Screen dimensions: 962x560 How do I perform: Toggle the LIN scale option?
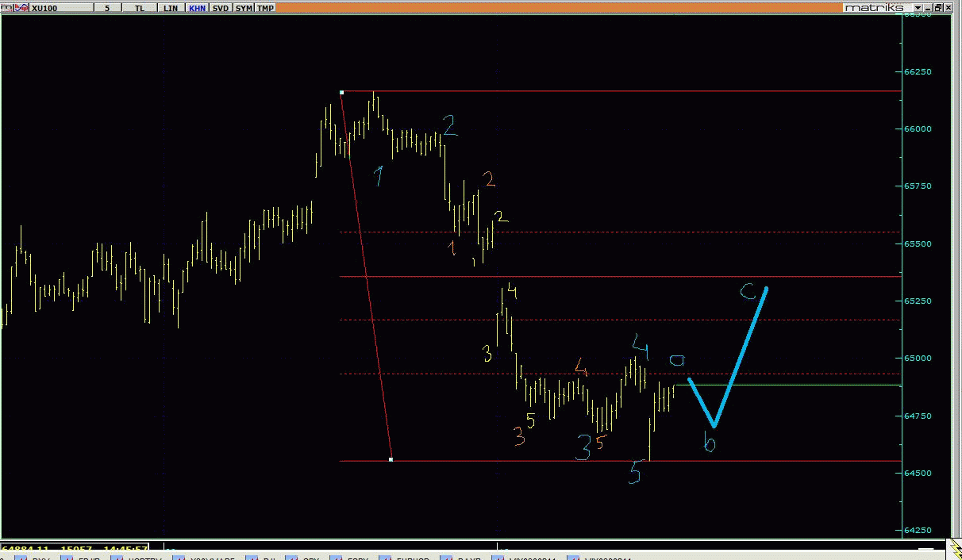tap(170, 7)
